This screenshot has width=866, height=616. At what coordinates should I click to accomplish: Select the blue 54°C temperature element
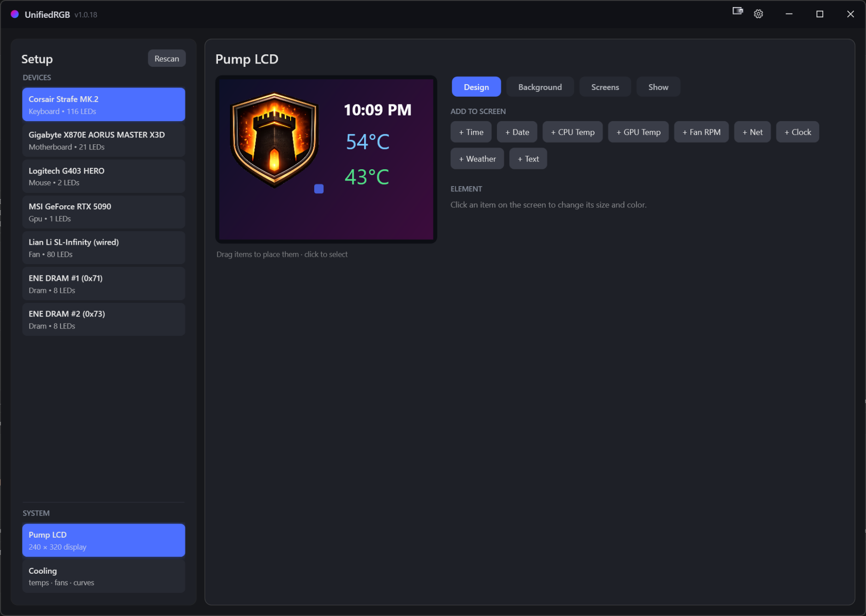tap(368, 142)
